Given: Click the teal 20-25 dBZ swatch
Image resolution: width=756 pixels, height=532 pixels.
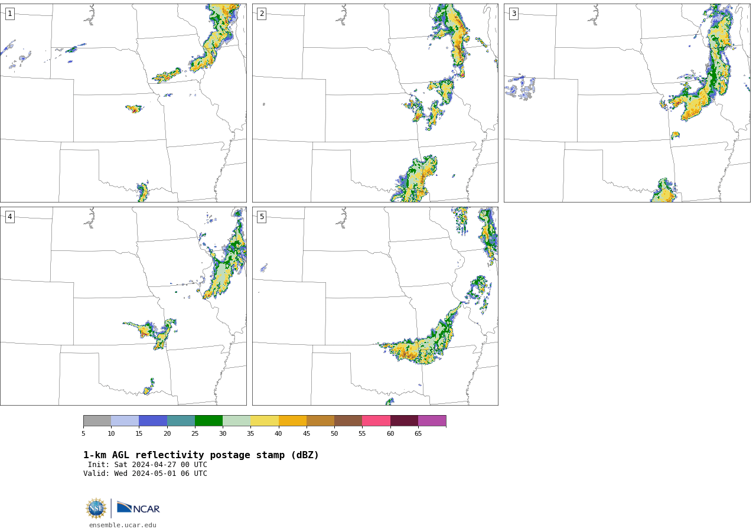Looking at the screenshot, I should [181, 421].
